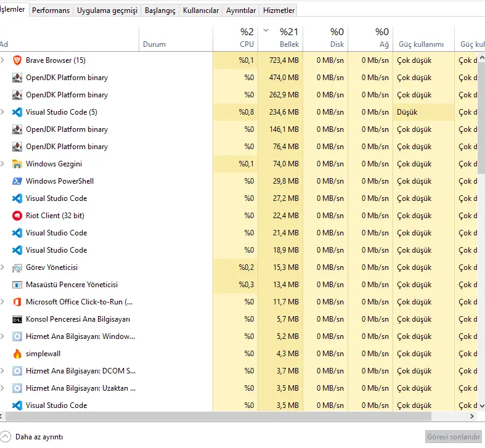Sort by the Güç kullanımı column header

[424, 38]
